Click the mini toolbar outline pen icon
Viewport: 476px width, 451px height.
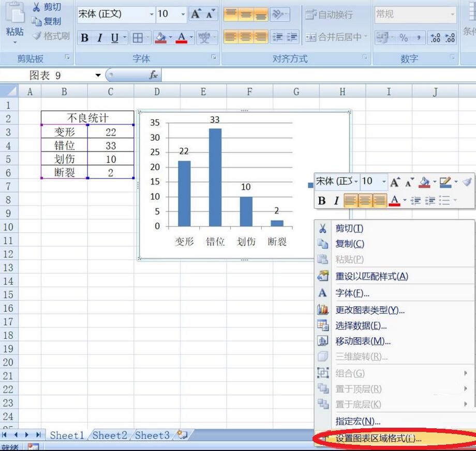pos(445,182)
